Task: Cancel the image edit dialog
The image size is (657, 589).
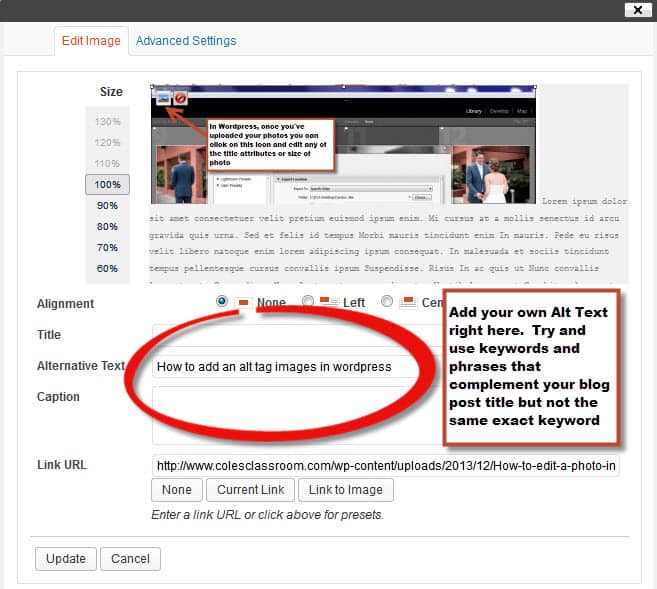Action: point(130,559)
